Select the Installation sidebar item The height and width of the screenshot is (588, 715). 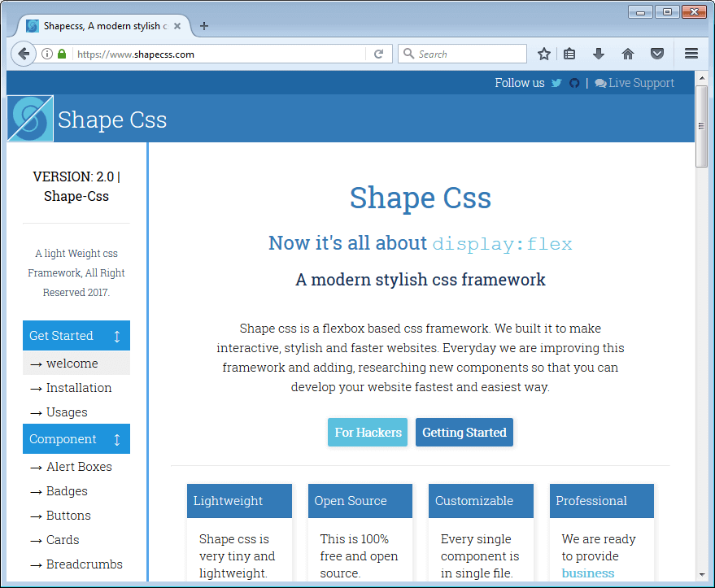click(x=78, y=388)
